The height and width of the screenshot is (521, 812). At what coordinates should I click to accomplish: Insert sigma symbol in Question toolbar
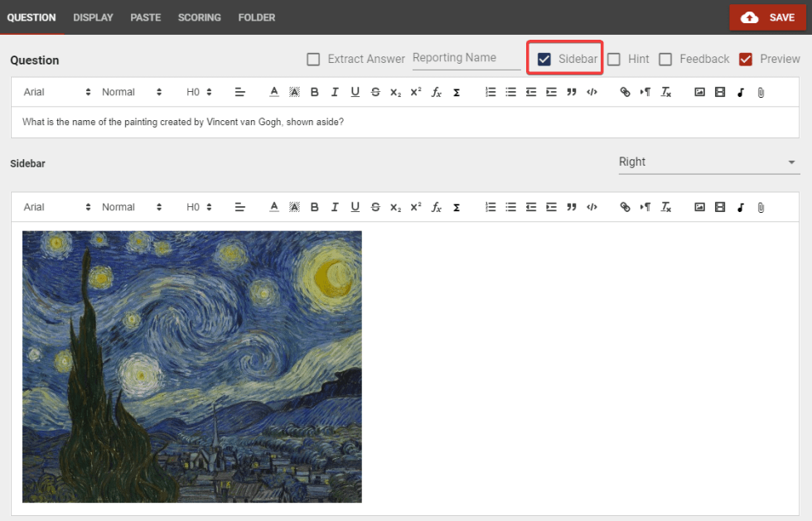[x=457, y=92]
